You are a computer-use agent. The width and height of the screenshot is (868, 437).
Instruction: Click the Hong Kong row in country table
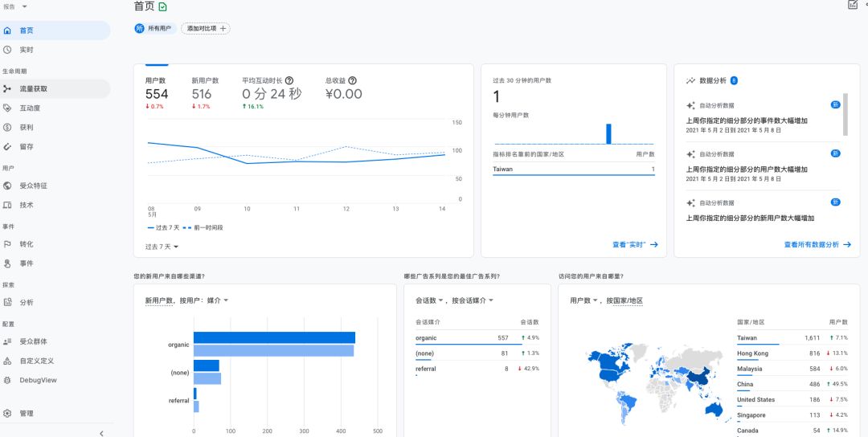792,353
